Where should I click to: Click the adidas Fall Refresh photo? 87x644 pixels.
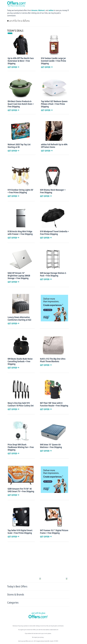coord(54,131)
